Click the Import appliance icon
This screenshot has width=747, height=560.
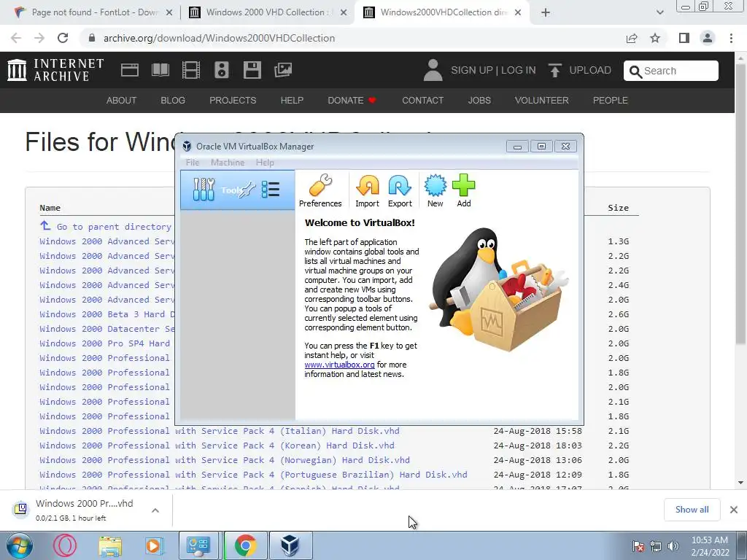click(x=368, y=186)
